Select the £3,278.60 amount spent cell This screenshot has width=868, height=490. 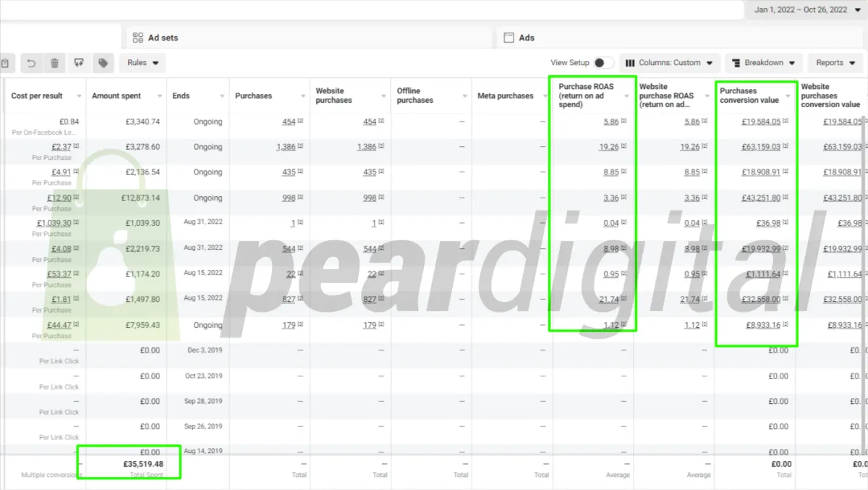pos(142,147)
